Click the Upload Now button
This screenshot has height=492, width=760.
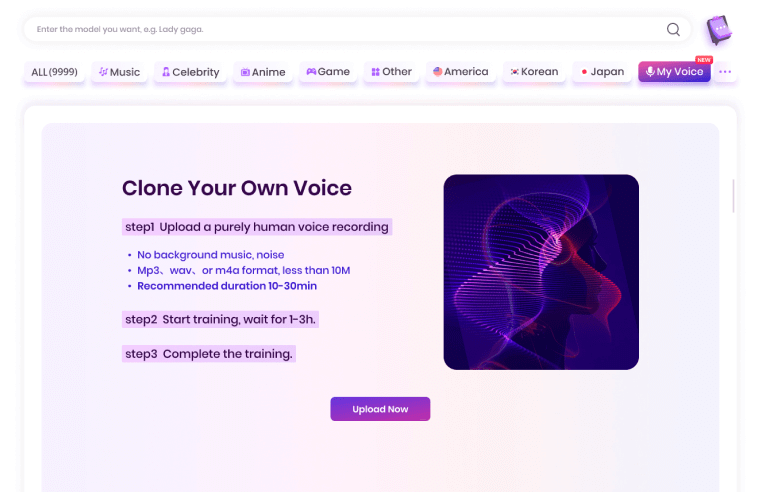click(x=380, y=409)
